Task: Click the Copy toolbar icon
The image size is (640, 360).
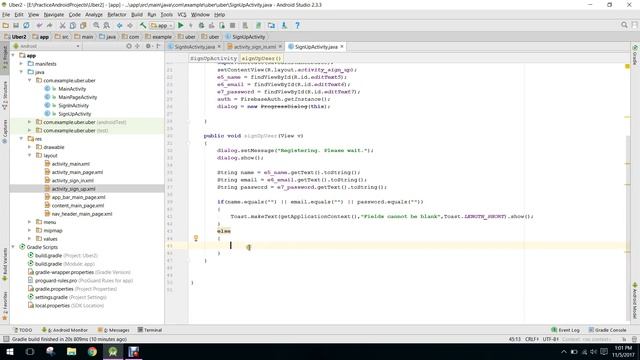Action: [73, 25]
